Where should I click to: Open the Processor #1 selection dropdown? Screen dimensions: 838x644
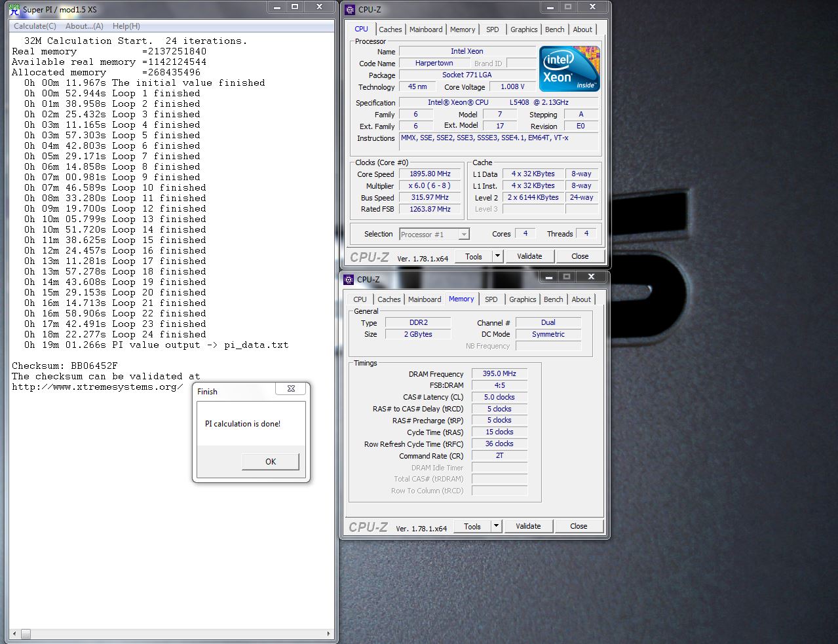tap(435, 234)
